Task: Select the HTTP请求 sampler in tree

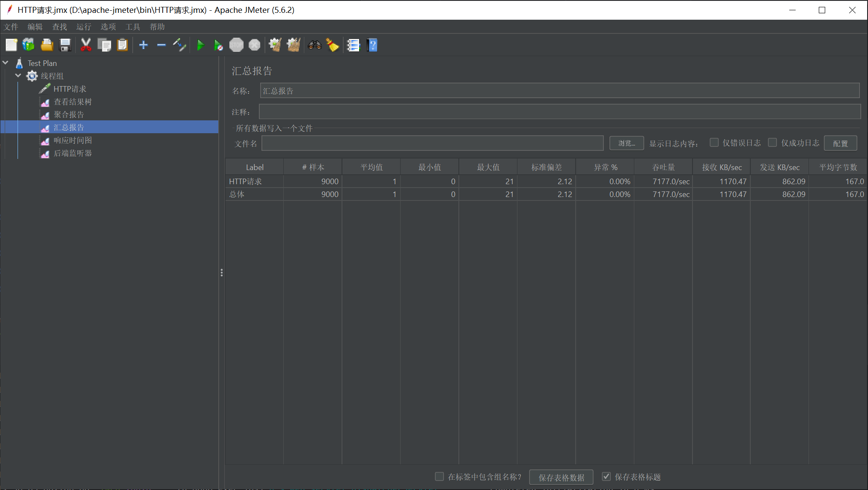Action: click(x=70, y=89)
